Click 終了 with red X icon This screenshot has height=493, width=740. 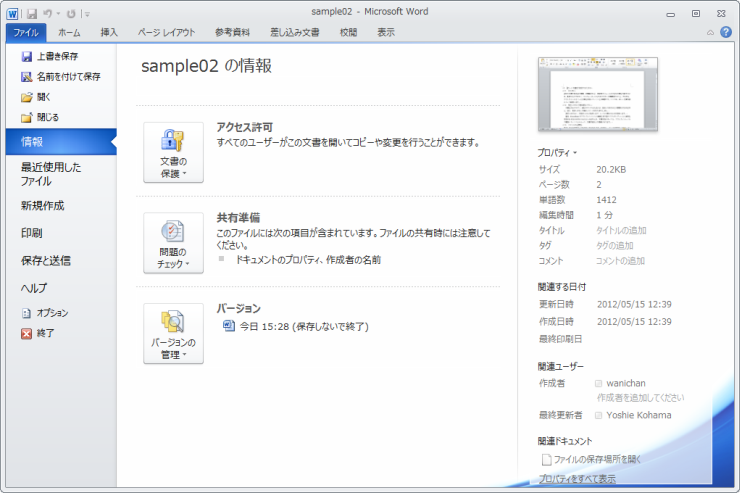click(x=38, y=333)
